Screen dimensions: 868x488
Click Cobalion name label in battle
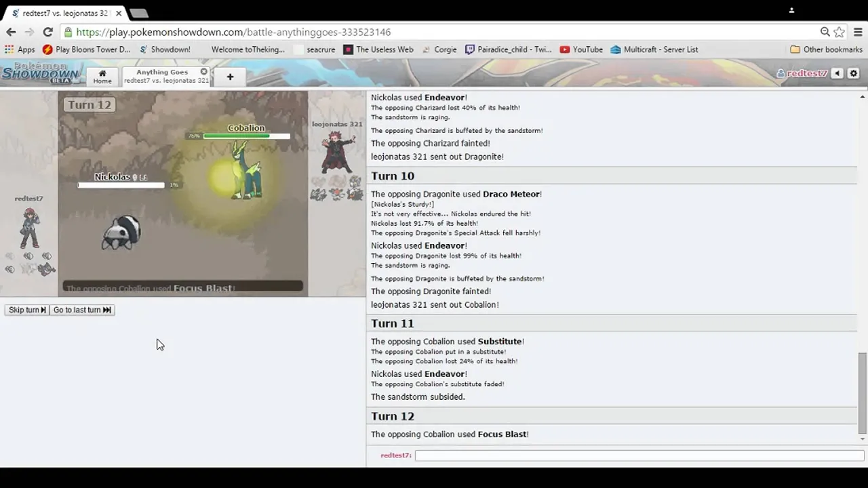click(246, 127)
